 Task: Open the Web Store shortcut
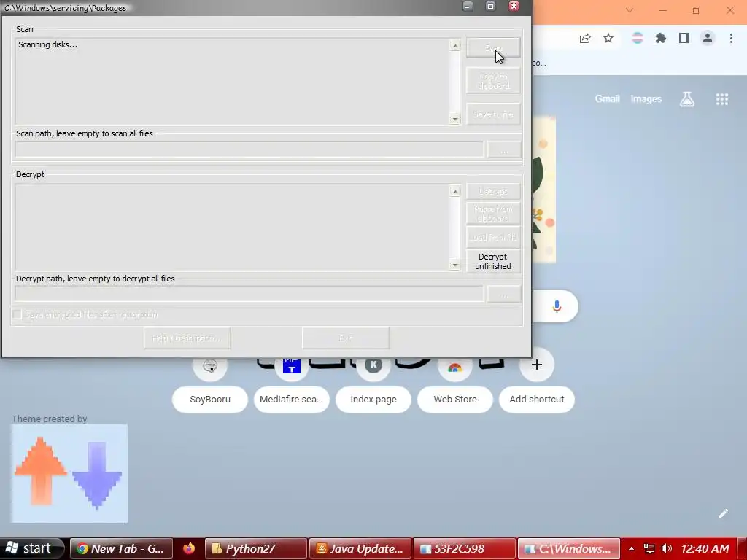point(455,400)
